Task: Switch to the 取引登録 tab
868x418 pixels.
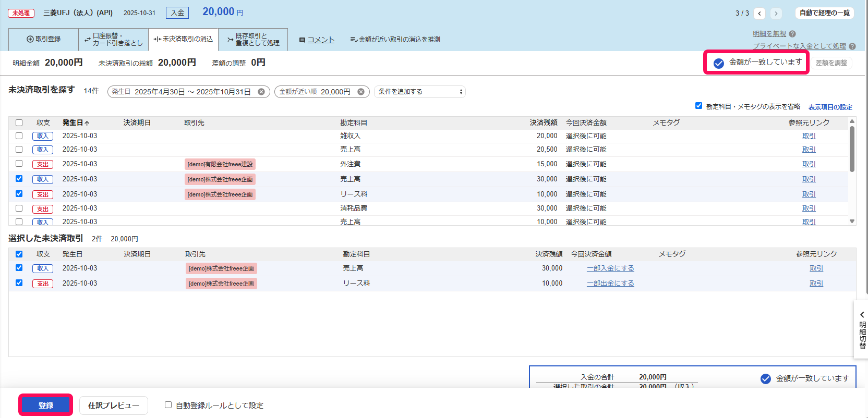Action: click(44, 39)
